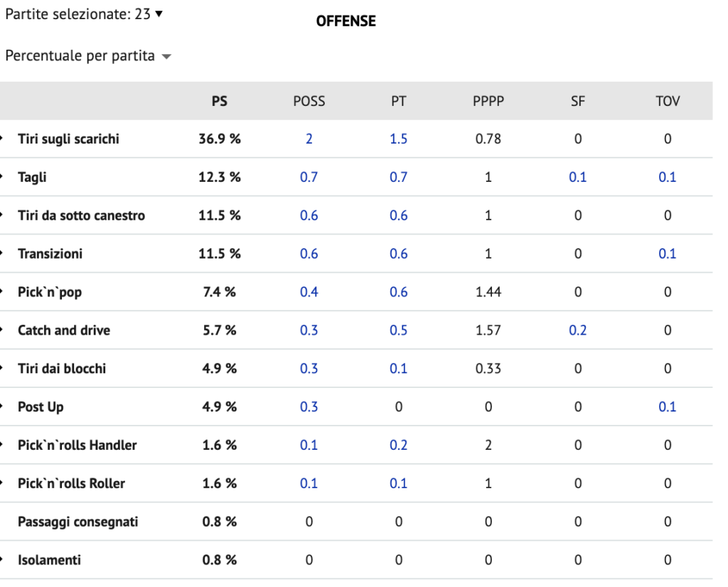Viewport: 728px width, 587px height.
Task: Open PT value 1.5 for Tiri sugli scarichi
Action: (x=398, y=139)
